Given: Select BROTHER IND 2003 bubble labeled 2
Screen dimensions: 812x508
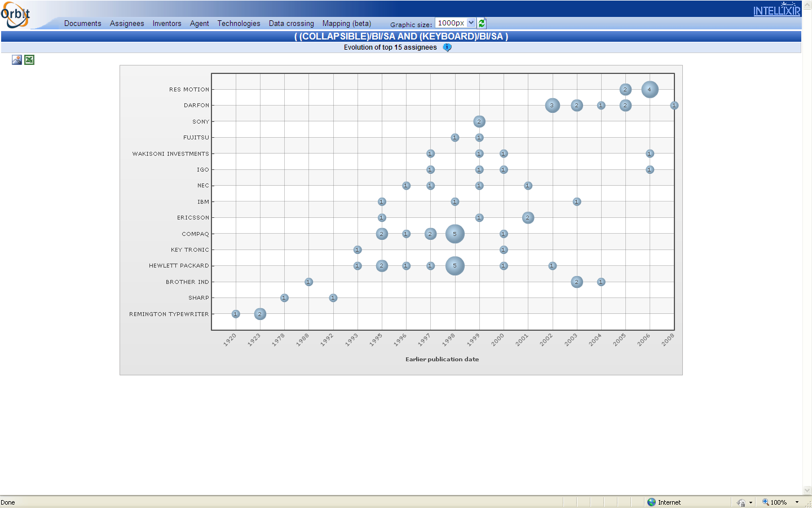Looking at the screenshot, I should pos(577,282).
